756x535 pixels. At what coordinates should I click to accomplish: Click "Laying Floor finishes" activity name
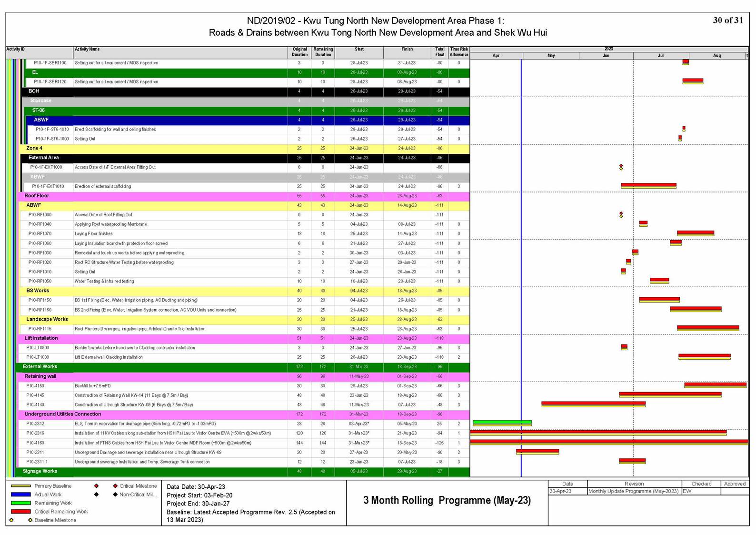[94, 234]
